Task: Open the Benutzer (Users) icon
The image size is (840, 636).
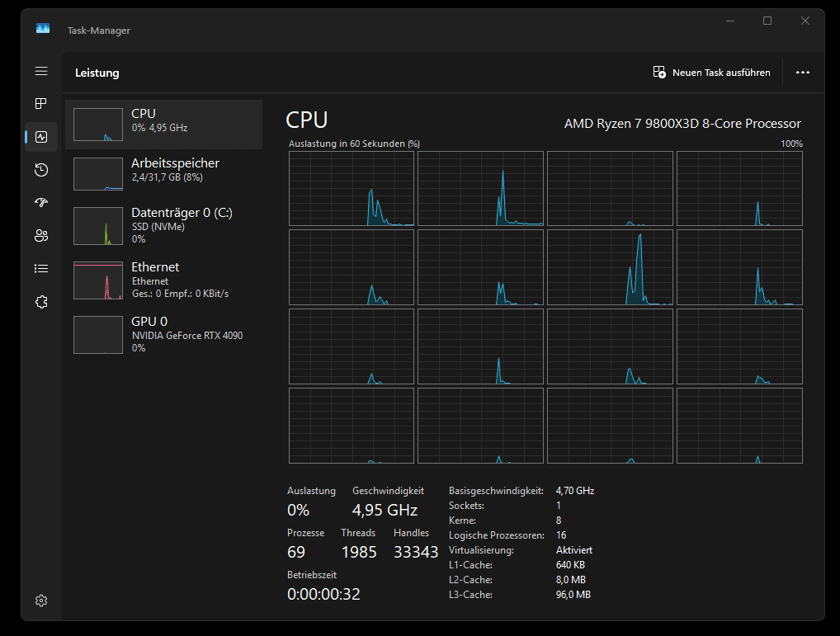Action: (x=41, y=236)
